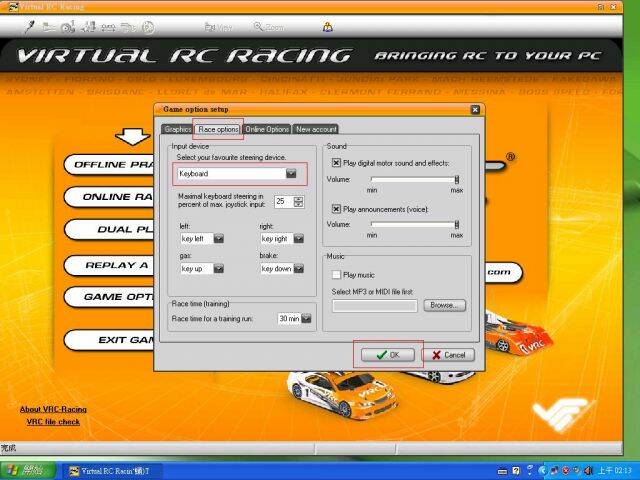
Task: Click the gear-with-number toolbar icon
Action: pyautogui.click(x=68, y=27)
